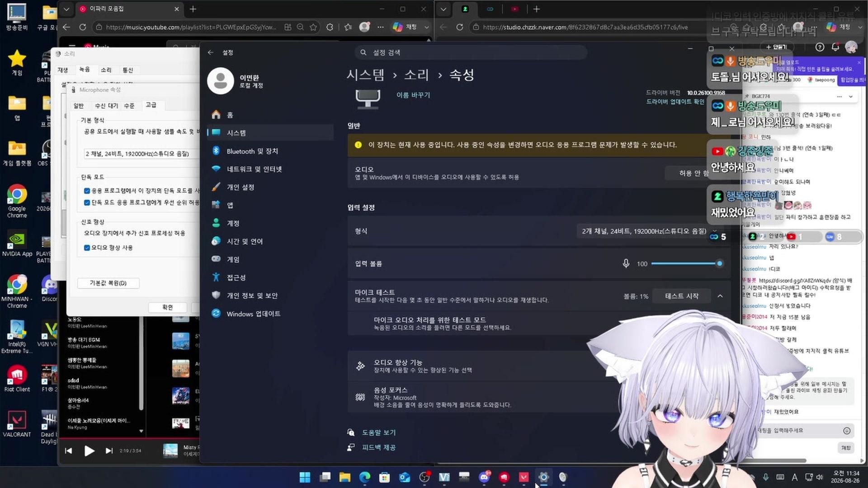868x488 pixels.
Task: Expand tab list dropdown in YouTube Music browser
Action: click(x=66, y=9)
